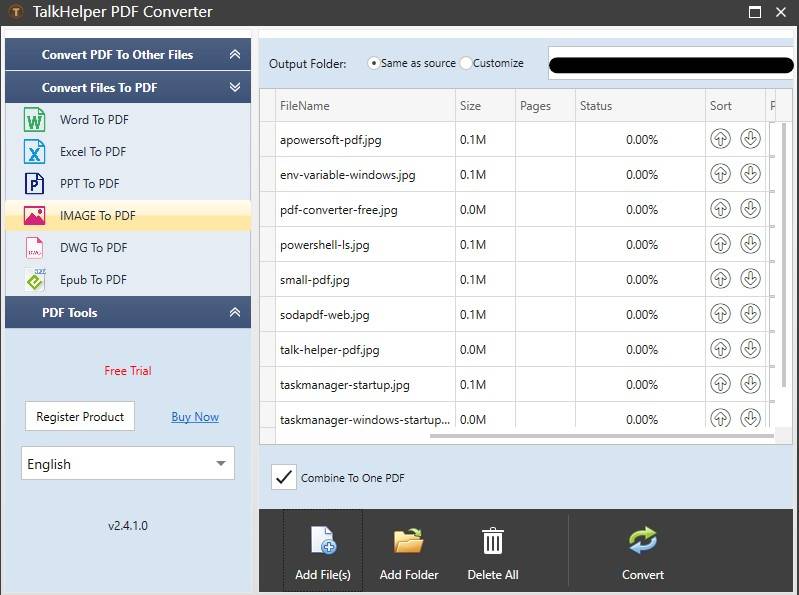Image resolution: width=799 pixels, height=595 pixels.
Task: Click the Add Folder button
Action: tap(409, 551)
